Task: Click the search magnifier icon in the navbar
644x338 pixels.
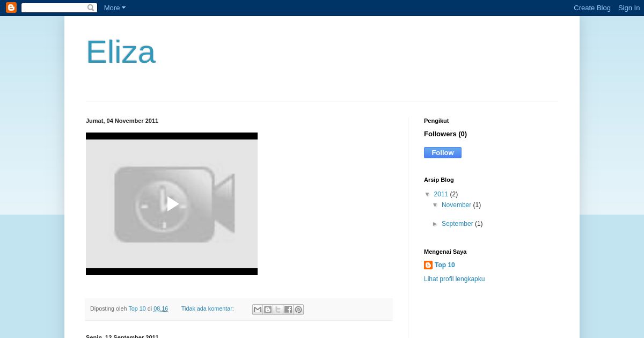Action: [x=91, y=8]
